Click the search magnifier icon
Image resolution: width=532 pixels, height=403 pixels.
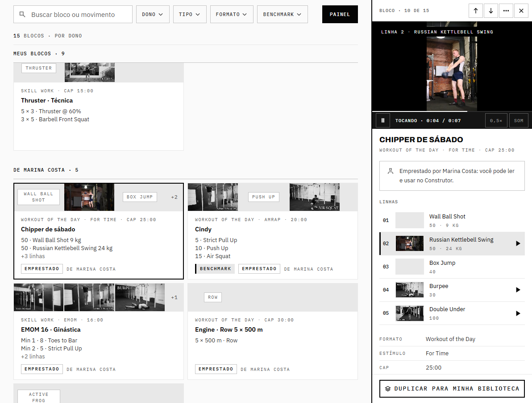[x=22, y=14]
